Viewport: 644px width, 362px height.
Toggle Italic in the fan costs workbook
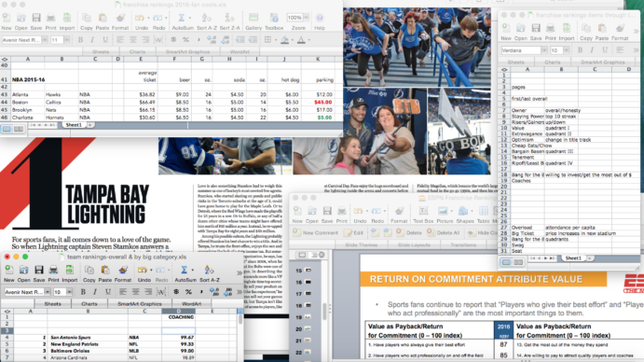point(92,40)
